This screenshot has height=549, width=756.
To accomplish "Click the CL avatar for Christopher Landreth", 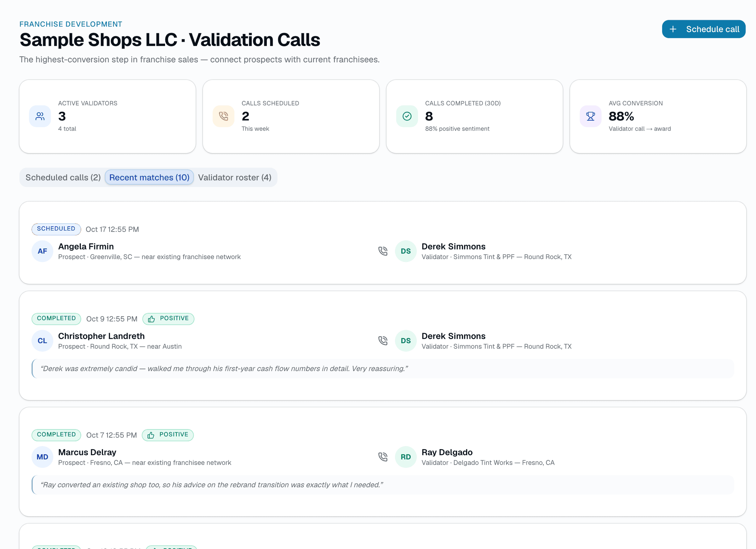I will pos(42,341).
